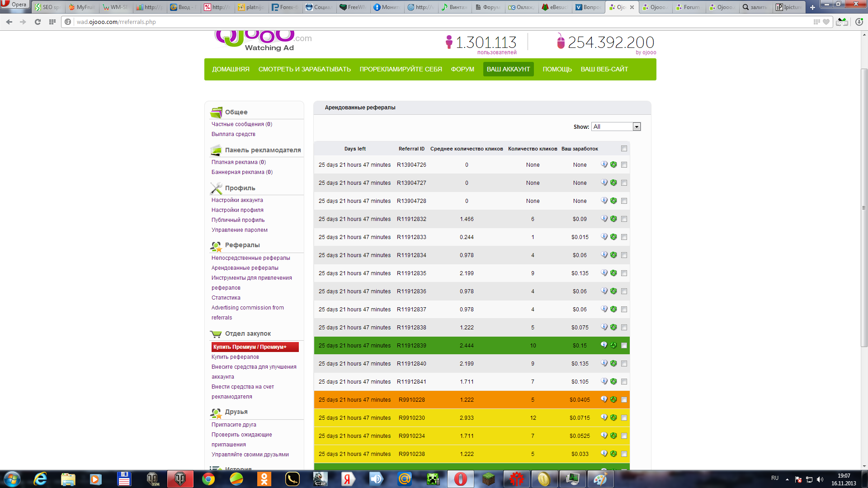Open info icon for referral R9910228
This screenshot has width=868, height=488.
click(x=604, y=399)
